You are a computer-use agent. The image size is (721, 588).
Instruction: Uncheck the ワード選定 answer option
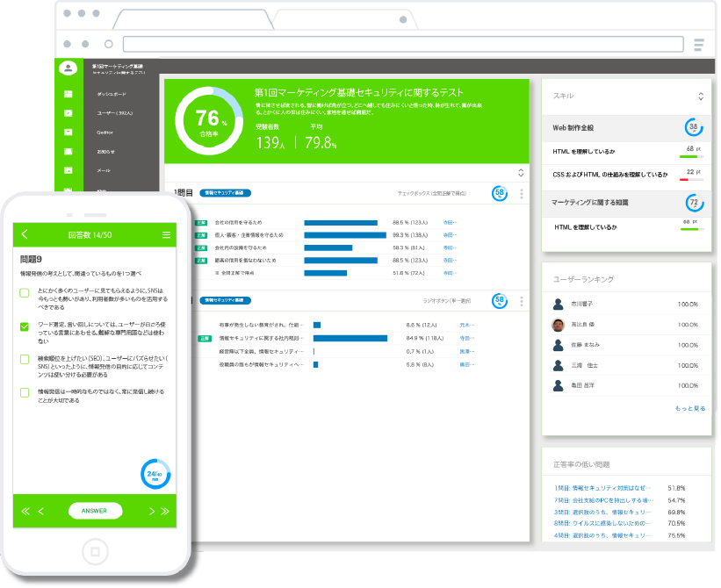(x=25, y=326)
